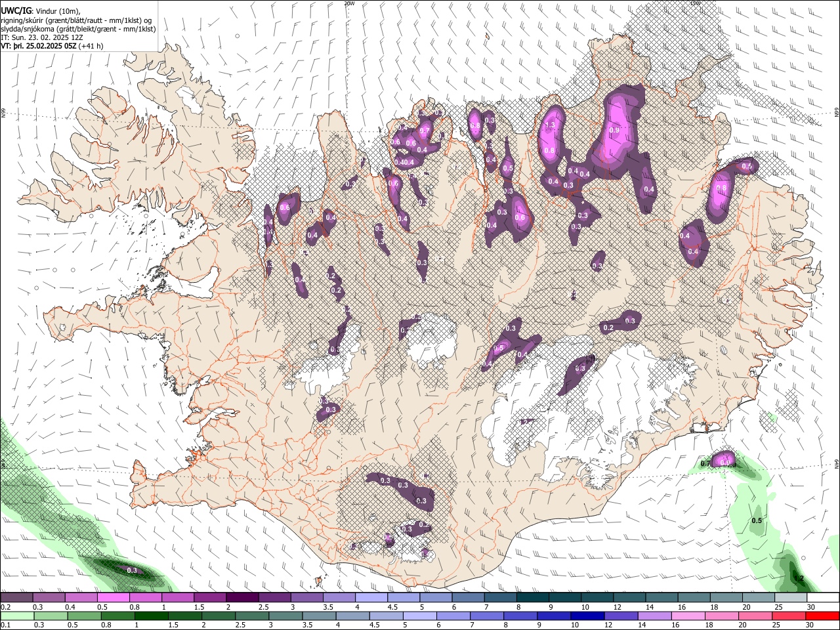Click the '0.2' tick label on purple snow scale
Viewport: 840px width, 630px height.
point(5,607)
